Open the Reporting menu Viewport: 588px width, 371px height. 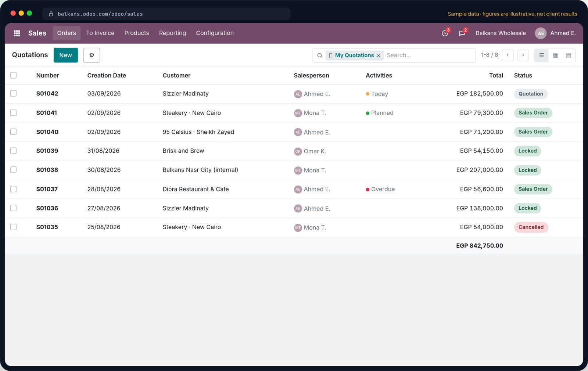coord(172,33)
